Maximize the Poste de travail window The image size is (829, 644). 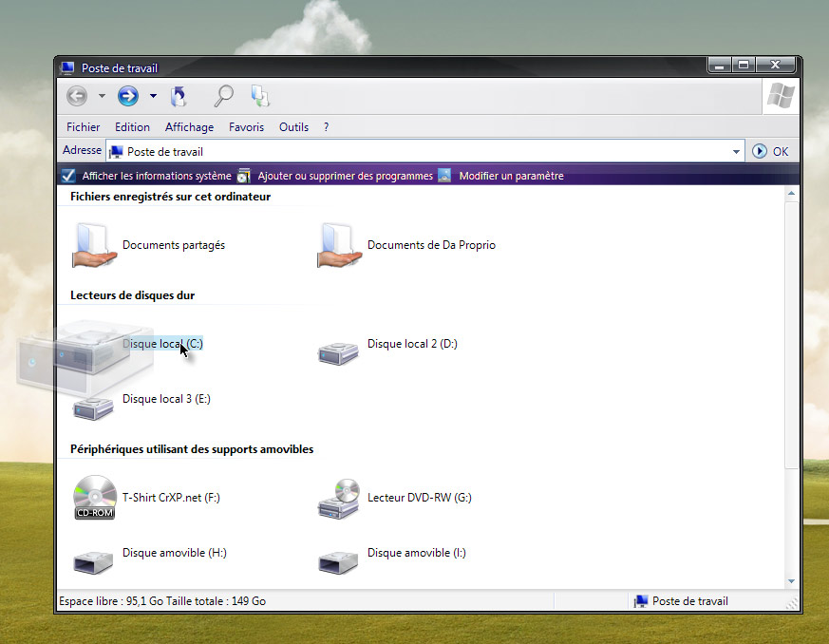[x=744, y=65]
